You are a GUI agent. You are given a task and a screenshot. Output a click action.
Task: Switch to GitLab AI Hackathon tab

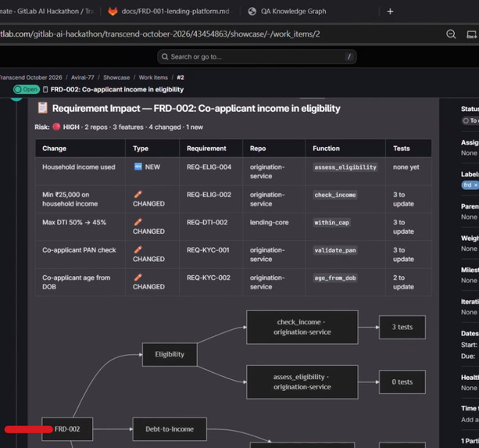(x=48, y=11)
